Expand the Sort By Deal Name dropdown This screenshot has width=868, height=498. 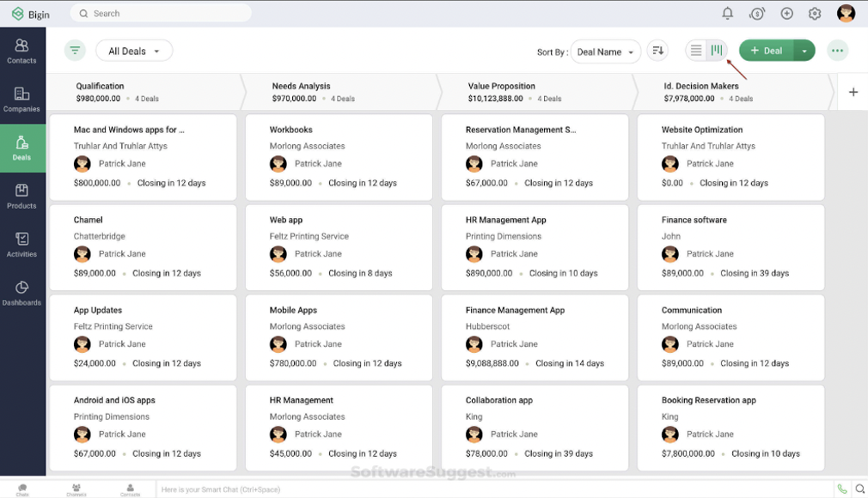[605, 52]
